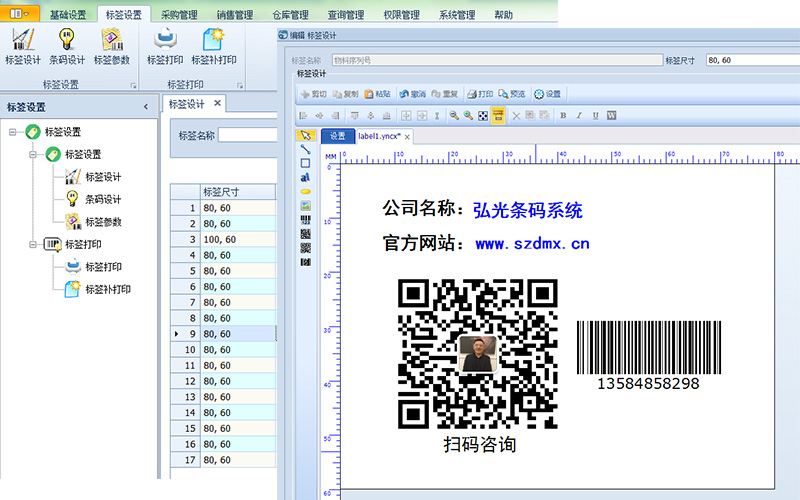Select the 1D barcode tool
800x500 pixels.
(x=306, y=220)
